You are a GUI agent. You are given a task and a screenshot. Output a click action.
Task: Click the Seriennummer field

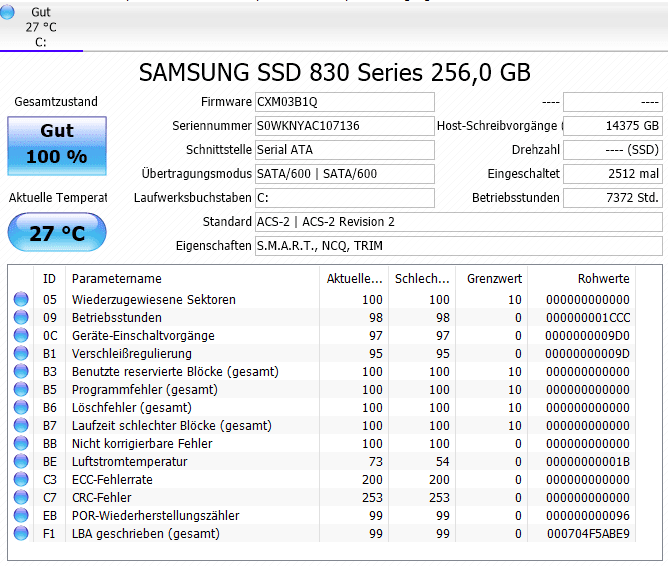pos(344,126)
